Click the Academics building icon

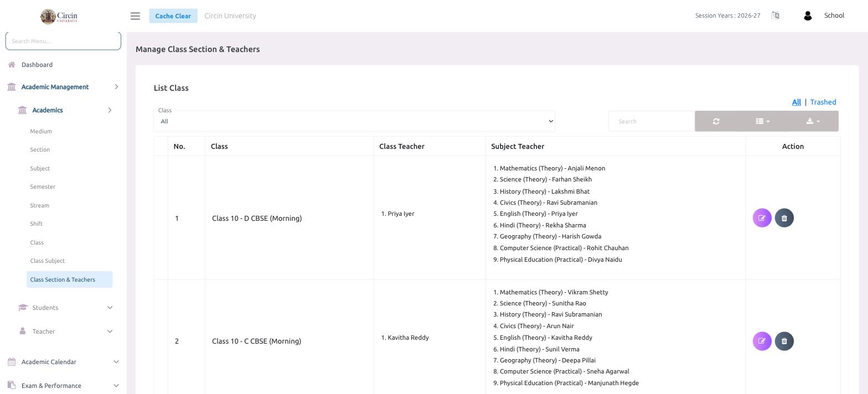pyautogui.click(x=22, y=110)
